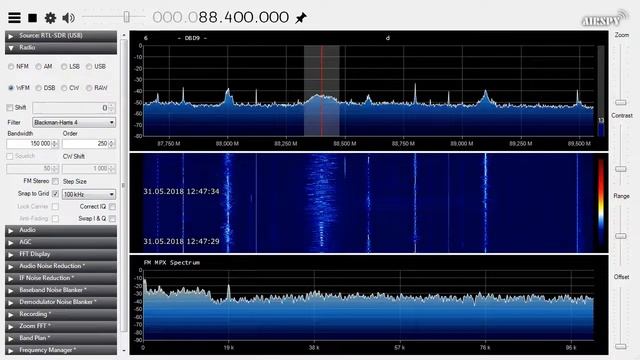Mute audio with the speaker icon
The height and width of the screenshot is (360, 640).
coord(68,18)
